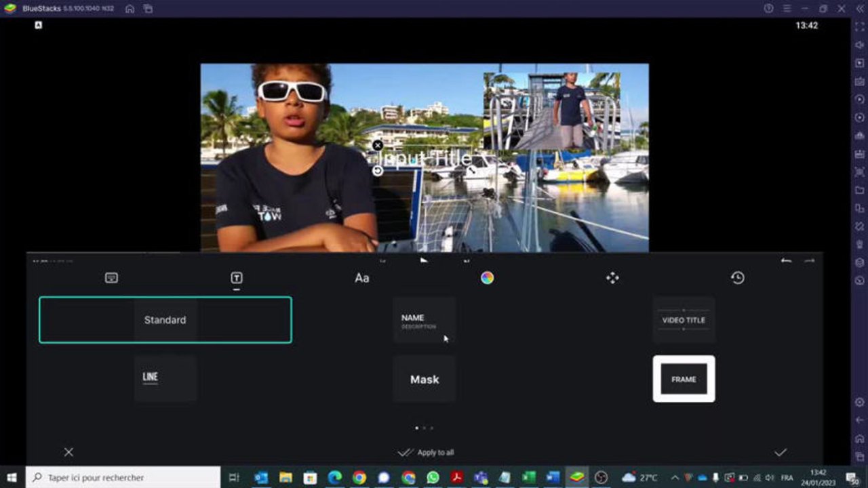Open the text position arrows tab
The width and height of the screenshot is (868, 488).
612,278
